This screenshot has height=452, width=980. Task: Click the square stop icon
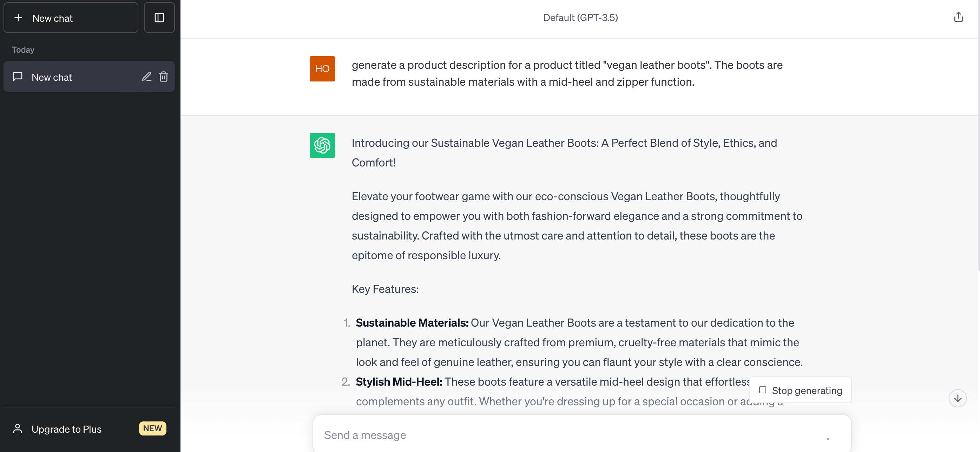(762, 390)
